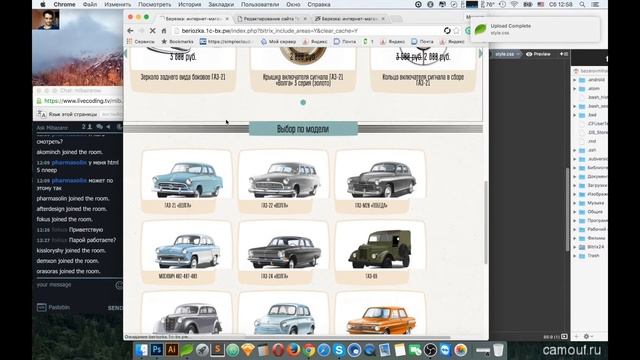The width and height of the screenshot is (640, 360).
Task: Switch to Редактирование сайта tab
Action: [x=271, y=19]
